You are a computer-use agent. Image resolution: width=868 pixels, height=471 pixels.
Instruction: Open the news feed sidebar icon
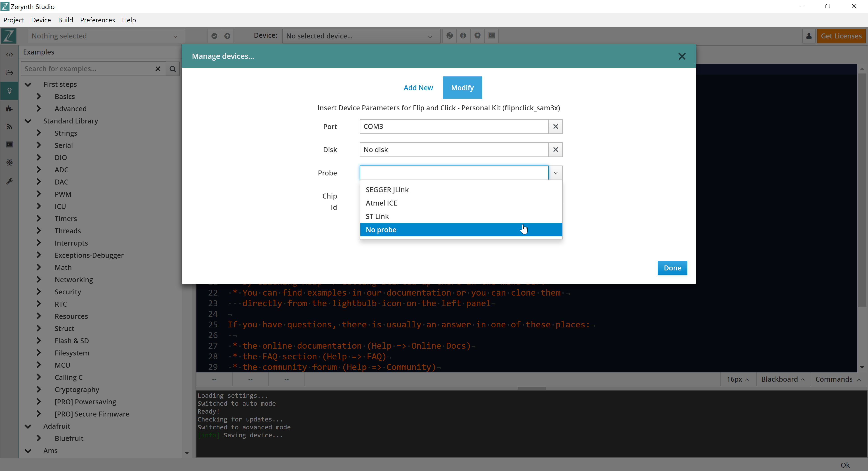9,127
